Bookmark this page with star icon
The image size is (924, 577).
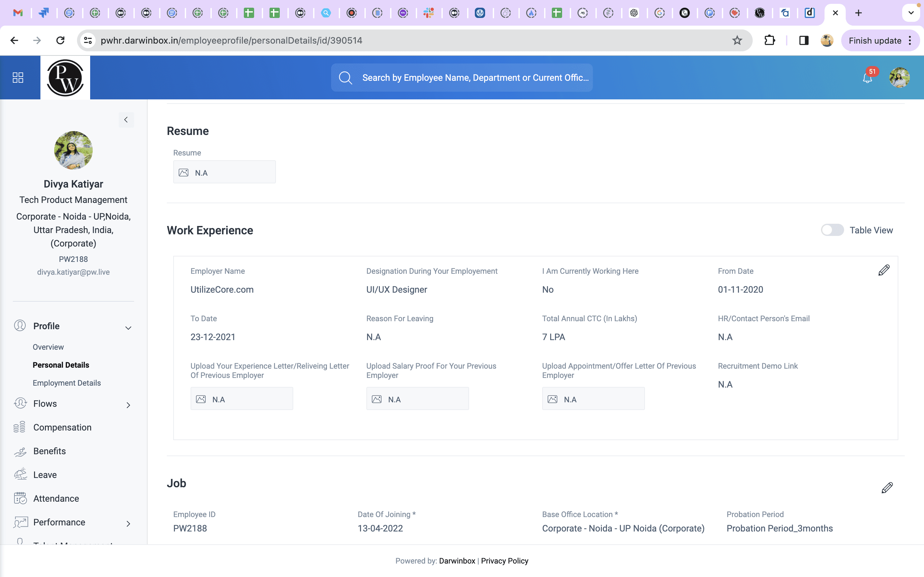737,40
